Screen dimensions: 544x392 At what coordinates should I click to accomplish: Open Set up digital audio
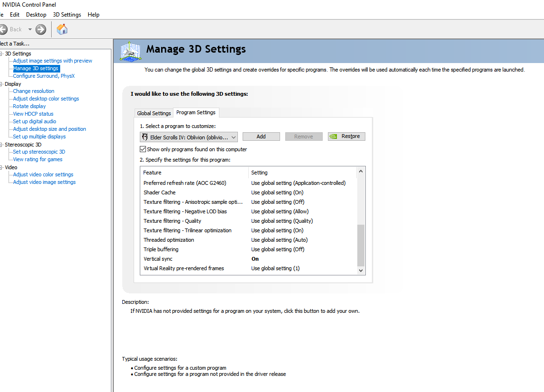click(x=34, y=121)
